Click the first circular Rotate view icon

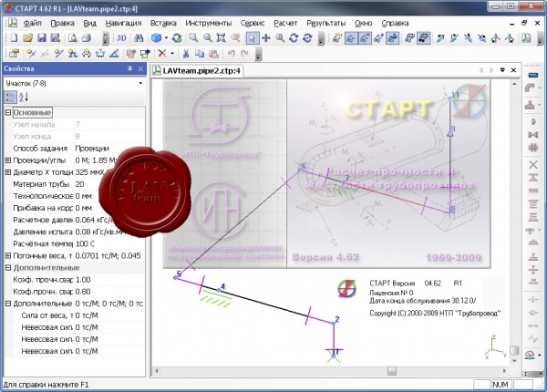click(294, 37)
